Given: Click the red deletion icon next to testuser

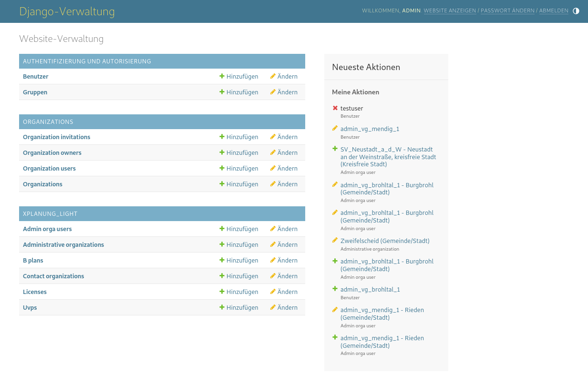Looking at the screenshot, I should coord(335,108).
